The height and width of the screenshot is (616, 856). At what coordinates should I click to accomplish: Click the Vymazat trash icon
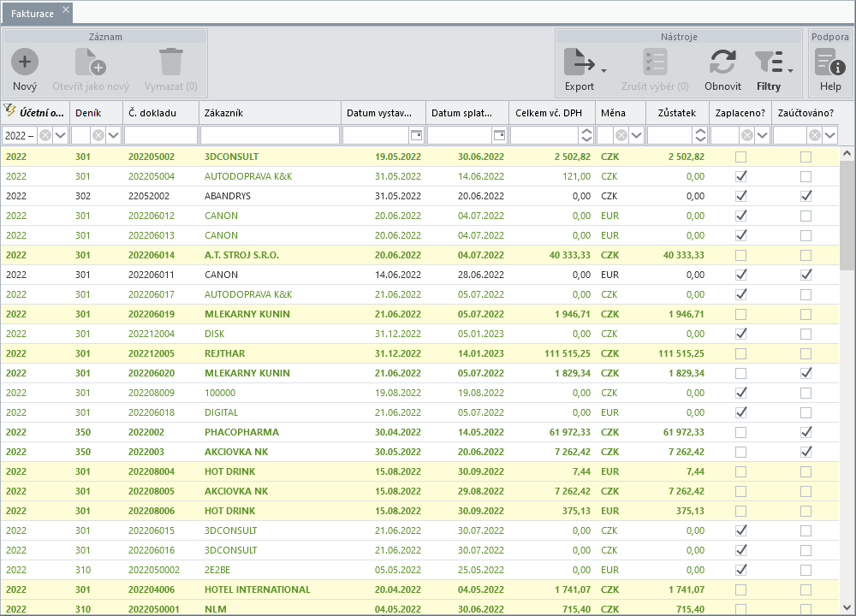pyautogui.click(x=171, y=62)
